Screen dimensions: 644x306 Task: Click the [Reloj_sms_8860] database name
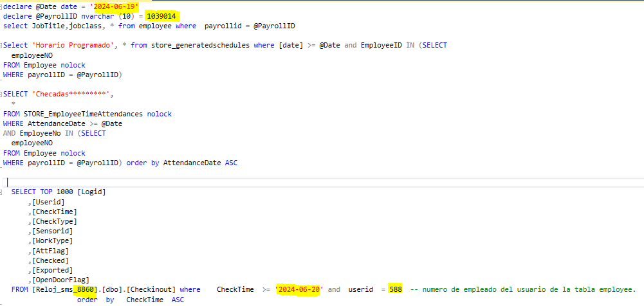click(x=66, y=289)
